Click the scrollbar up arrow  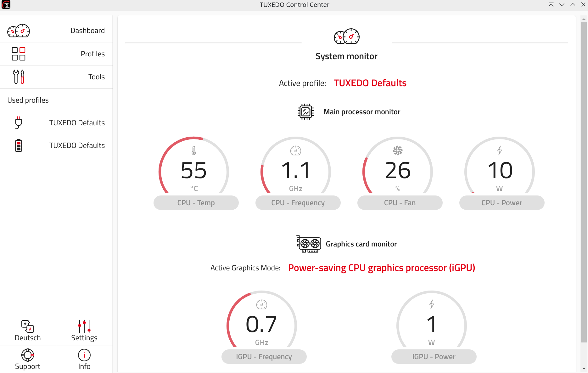click(x=584, y=19)
